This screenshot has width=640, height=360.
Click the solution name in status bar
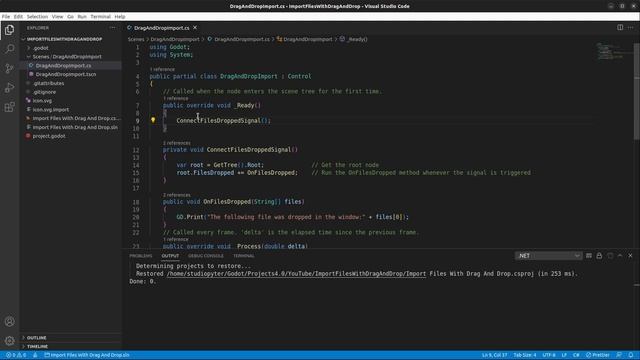87,355
